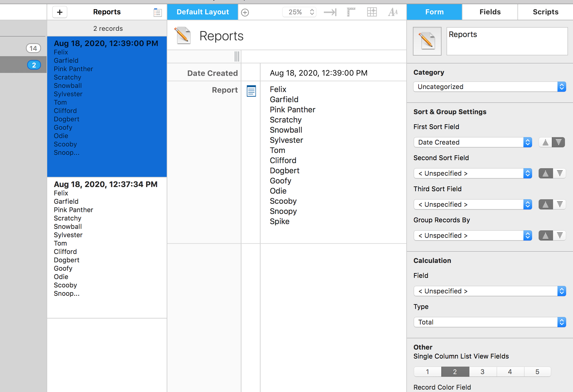573x392 pixels.
Task: Click the tab order arrow icon
Action: click(330, 12)
